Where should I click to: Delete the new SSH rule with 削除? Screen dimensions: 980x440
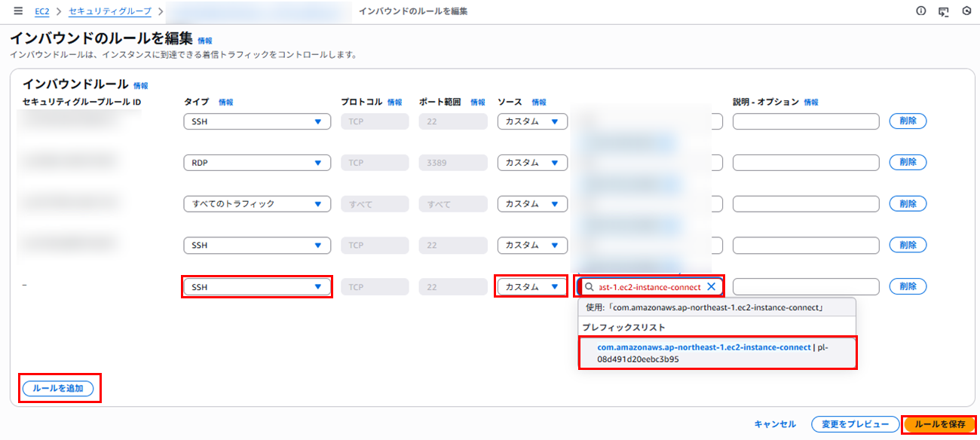tap(908, 287)
